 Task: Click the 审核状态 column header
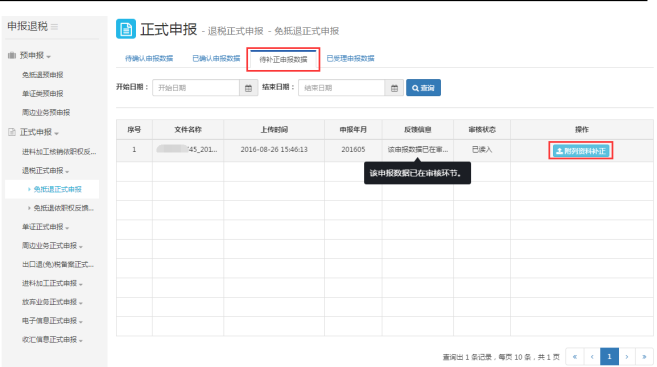pos(482,129)
